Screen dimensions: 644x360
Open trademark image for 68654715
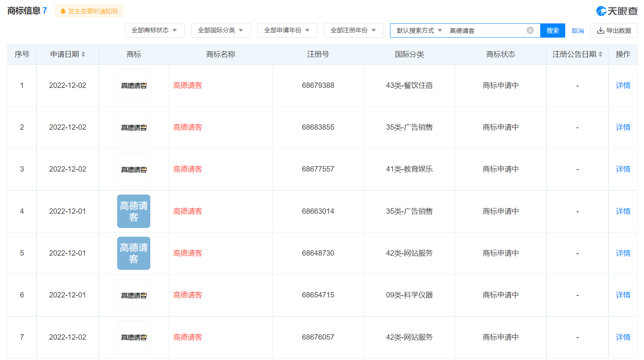pyautogui.click(x=134, y=295)
